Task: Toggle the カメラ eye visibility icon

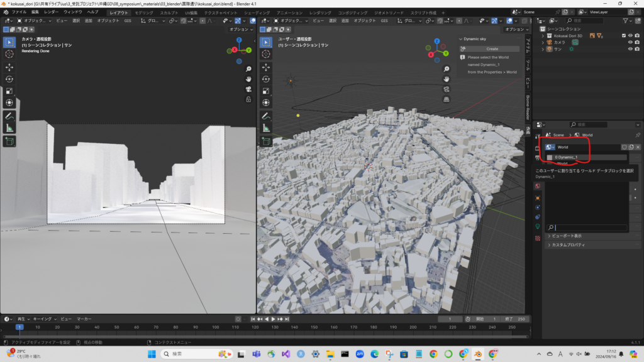Action: pyautogui.click(x=630, y=42)
